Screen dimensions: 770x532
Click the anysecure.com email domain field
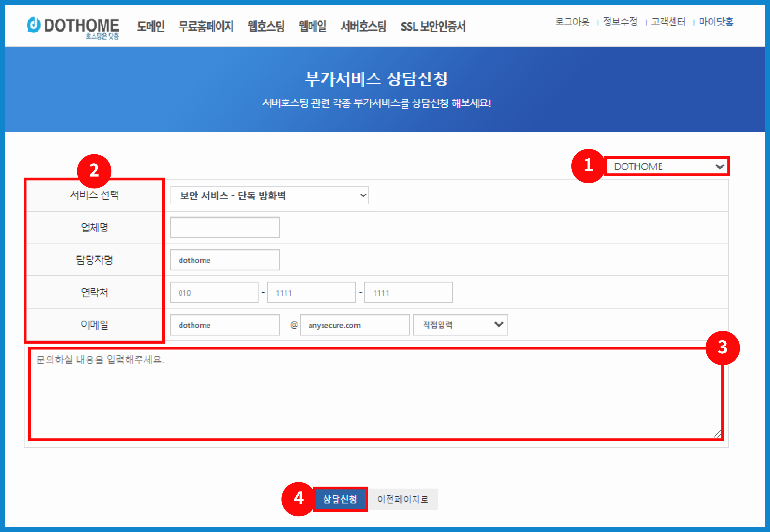pos(355,325)
